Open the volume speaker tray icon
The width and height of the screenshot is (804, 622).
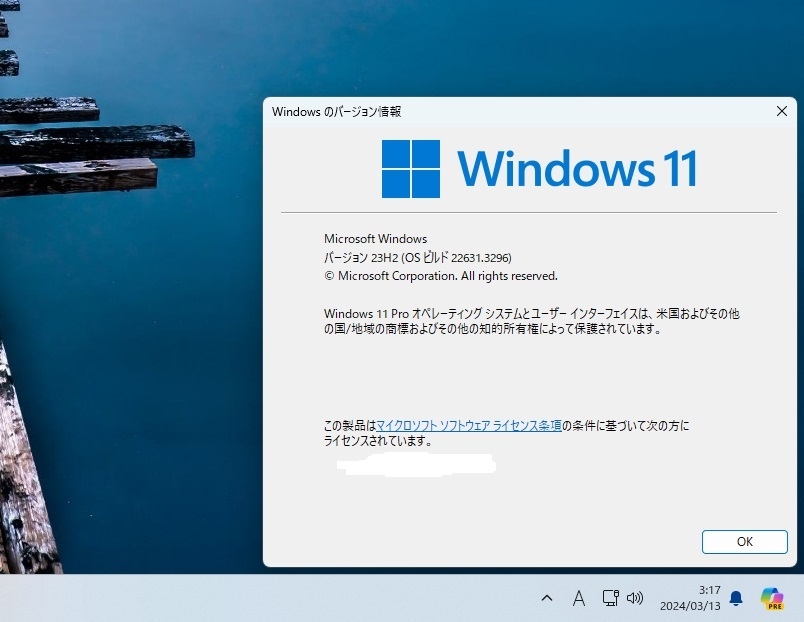click(x=635, y=598)
